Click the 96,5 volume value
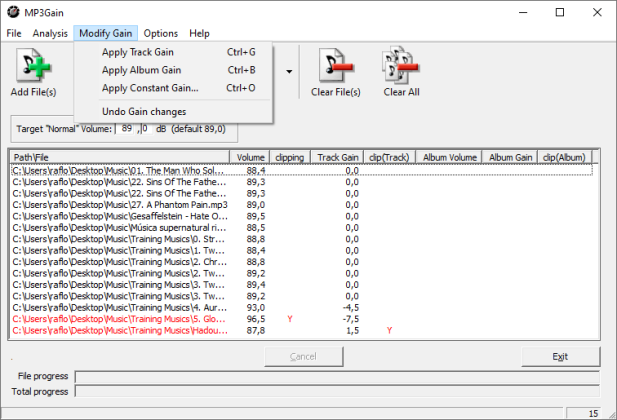This screenshot has height=420, width=617. pos(256,319)
